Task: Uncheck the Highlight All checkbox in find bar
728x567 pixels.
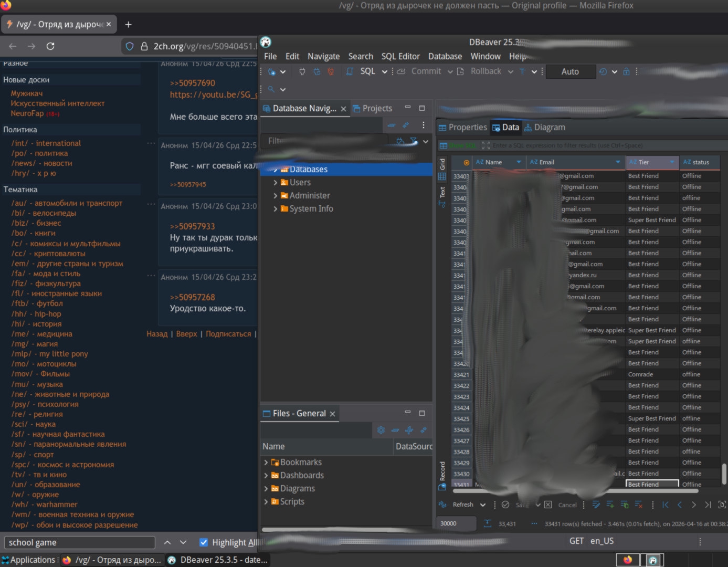Action: (x=204, y=542)
